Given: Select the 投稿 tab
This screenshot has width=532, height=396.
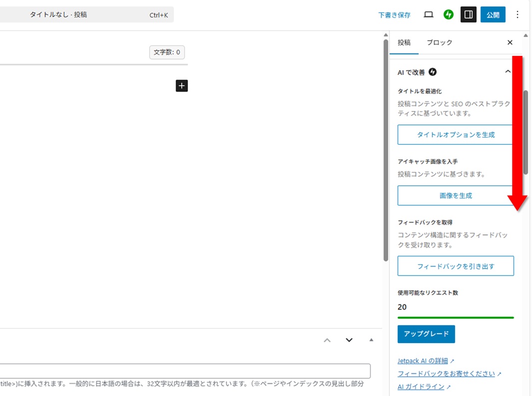Looking at the screenshot, I should pos(404,42).
